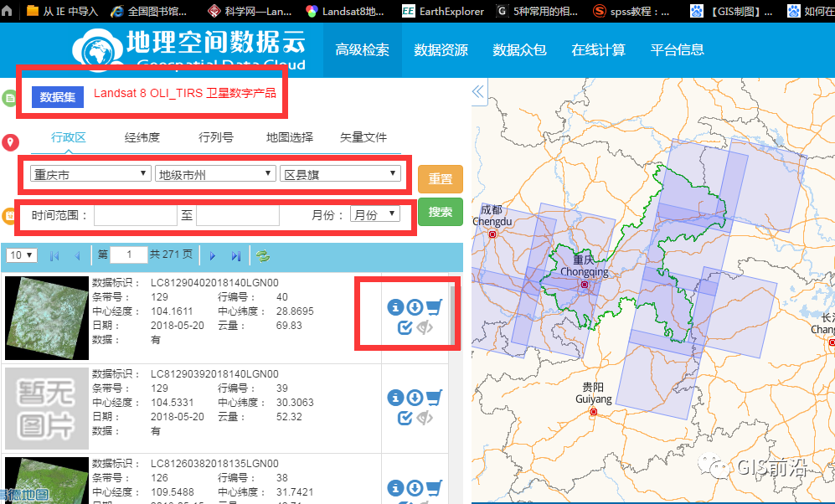Click the Chengdu city marker on map

click(492, 234)
